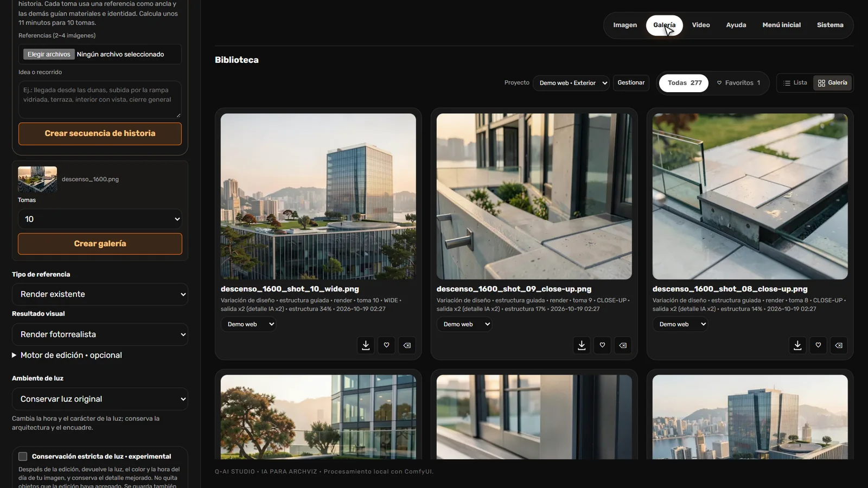This screenshot has height=488, width=868.
Task: Open the Sistema tab
Action: point(830,25)
